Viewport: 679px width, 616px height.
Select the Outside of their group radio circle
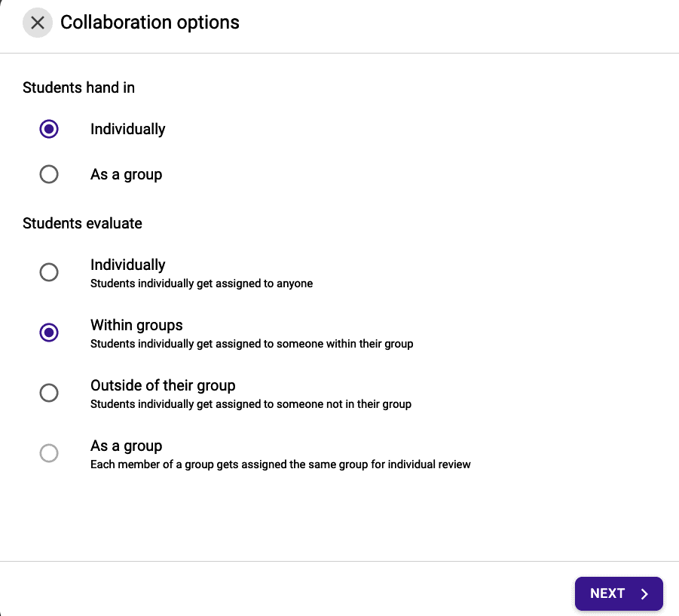tap(49, 393)
